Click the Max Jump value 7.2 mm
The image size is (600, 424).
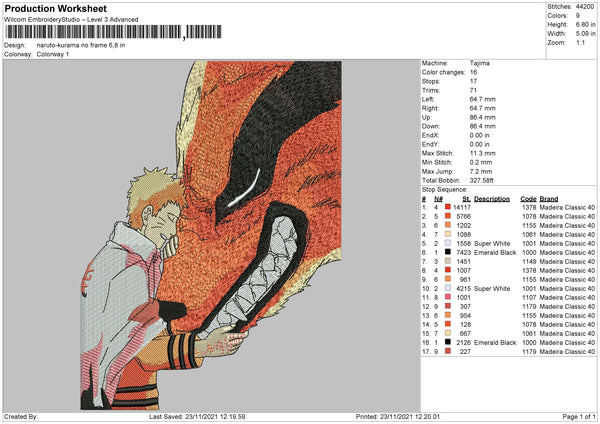(x=481, y=171)
